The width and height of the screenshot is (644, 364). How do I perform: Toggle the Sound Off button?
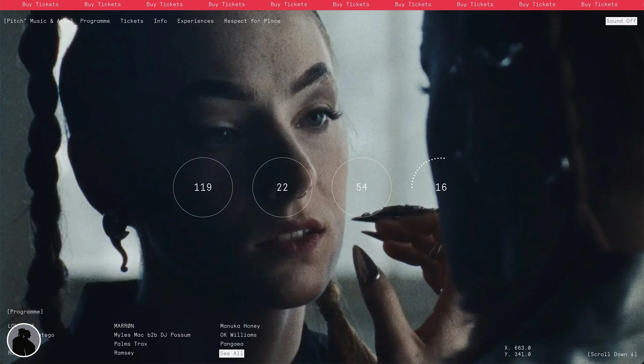(621, 21)
